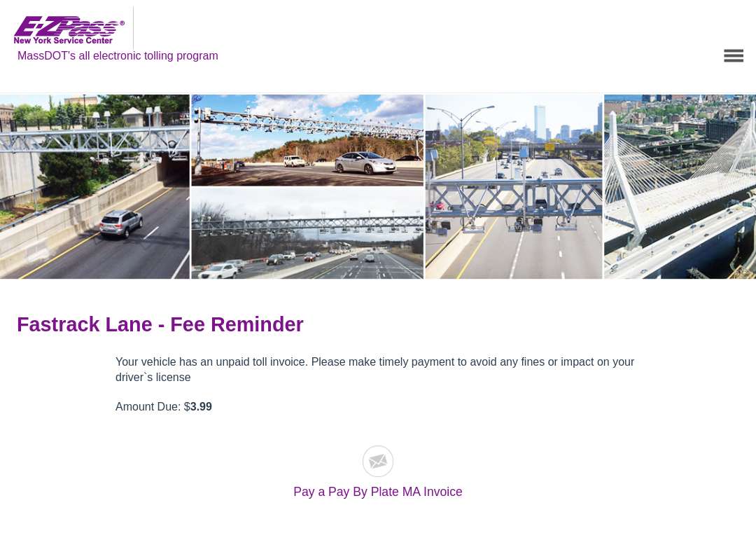Select the Zakim cable-stayed bridge photo
Image resolution: width=756 pixels, height=538 pixels.
coord(680,186)
